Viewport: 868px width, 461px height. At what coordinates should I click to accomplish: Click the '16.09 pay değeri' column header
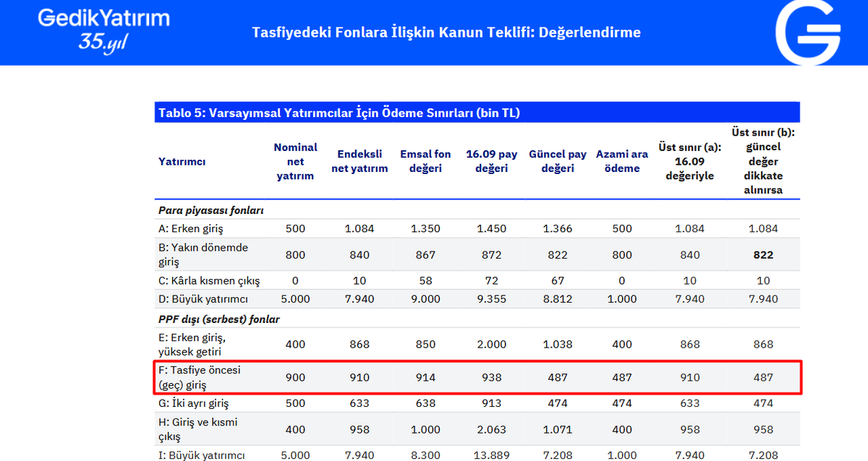tap(492, 161)
